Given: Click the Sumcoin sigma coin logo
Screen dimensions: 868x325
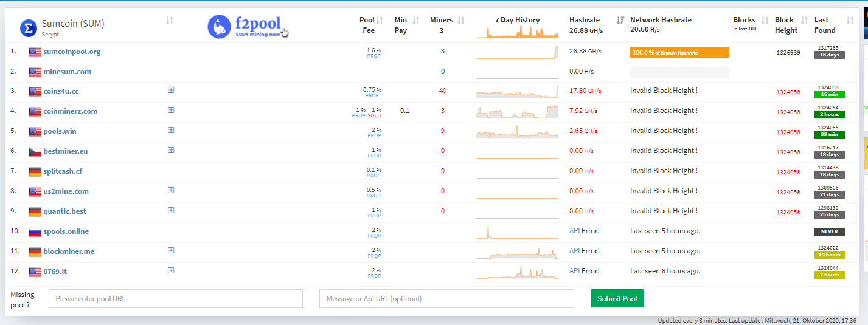Looking at the screenshot, I should [x=29, y=28].
